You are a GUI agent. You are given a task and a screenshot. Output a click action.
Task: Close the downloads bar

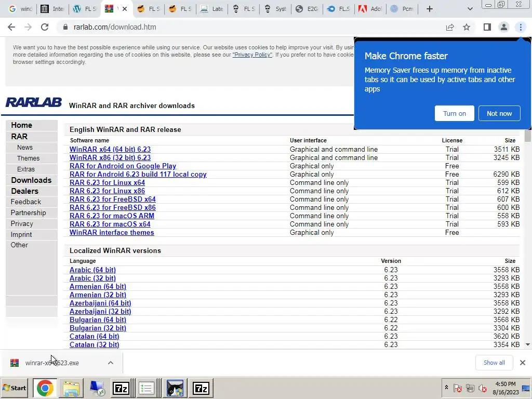click(x=523, y=363)
